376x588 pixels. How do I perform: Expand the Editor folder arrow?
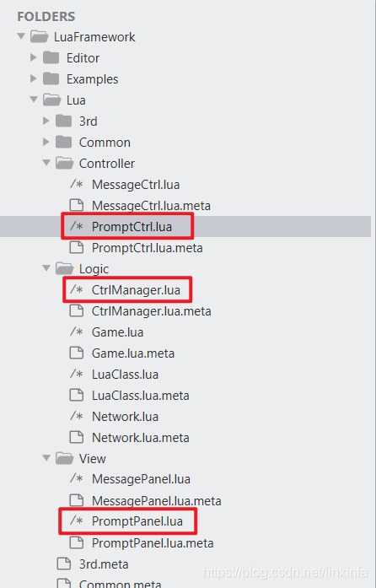(x=34, y=57)
